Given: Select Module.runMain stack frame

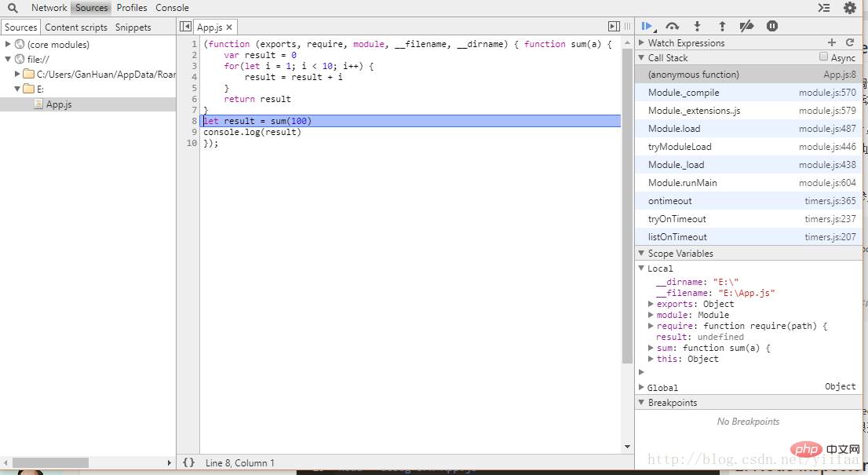Looking at the screenshot, I should 749,183.
